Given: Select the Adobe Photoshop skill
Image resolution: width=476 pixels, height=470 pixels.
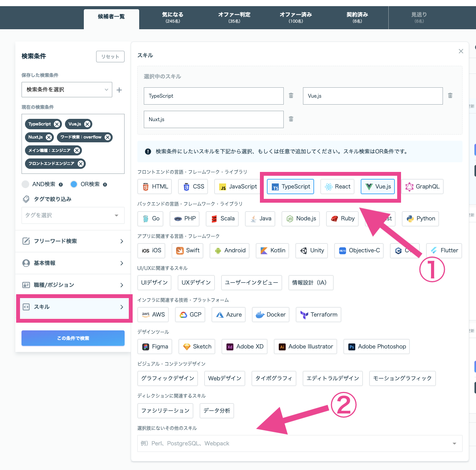Looking at the screenshot, I should (376, 347).
